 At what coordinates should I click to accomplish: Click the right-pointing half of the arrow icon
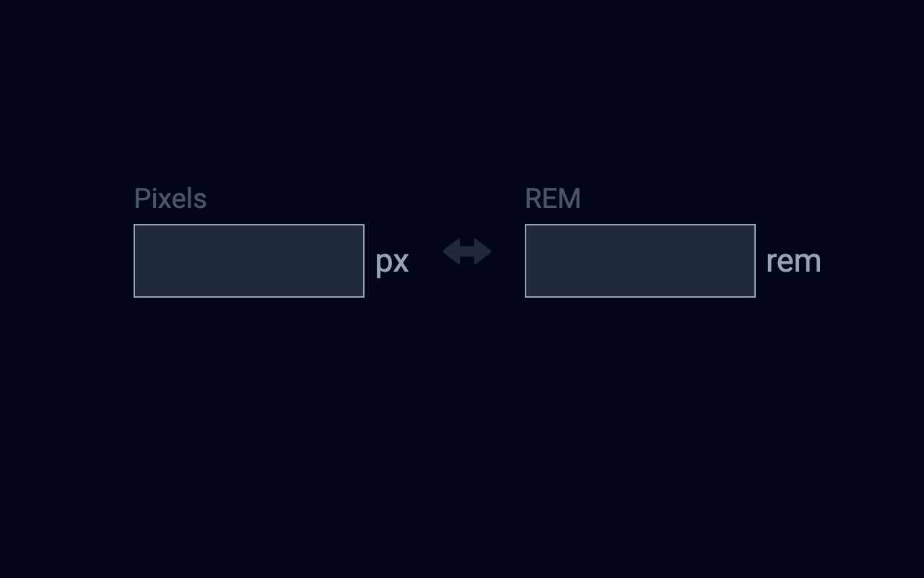[x=482, y=251]
